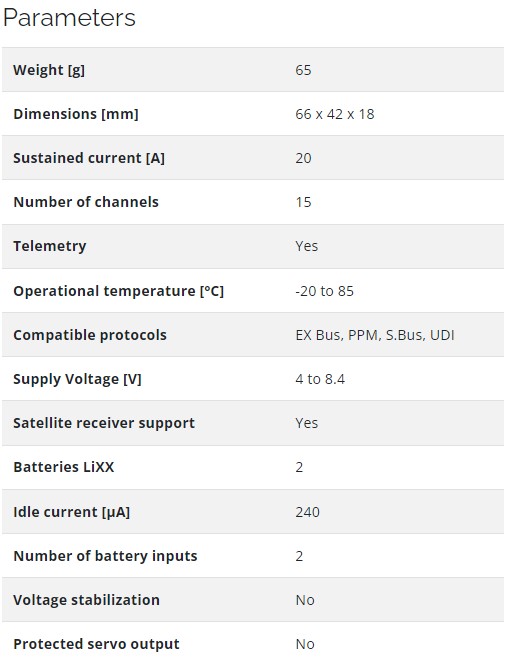Select the Supply Voltage [V] label
This screenshot has height=669, width=511.
coord(77,379)
